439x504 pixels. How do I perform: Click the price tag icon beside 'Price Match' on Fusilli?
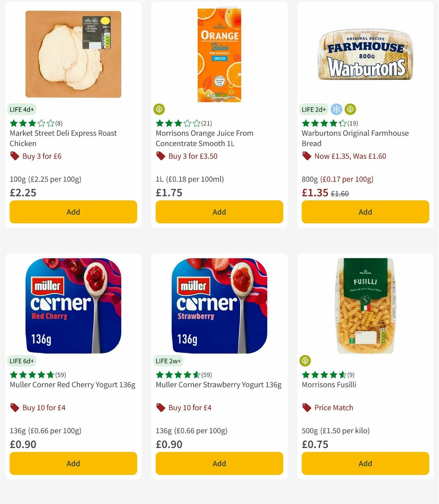(x=306, y=408)
